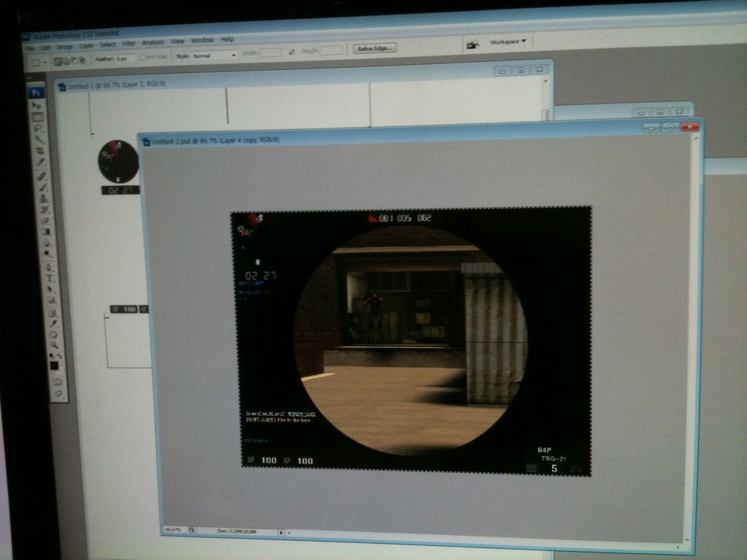Select the Dodge tool

pyautogui.click(x=48, y=254)
